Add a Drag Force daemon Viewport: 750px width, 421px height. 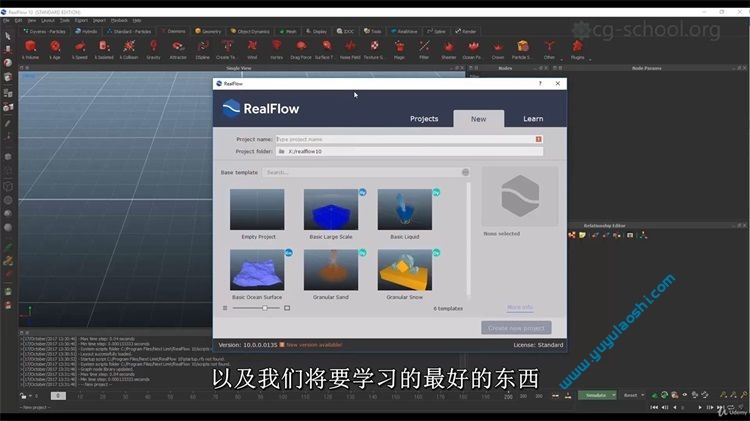click(x=301, y=49)
